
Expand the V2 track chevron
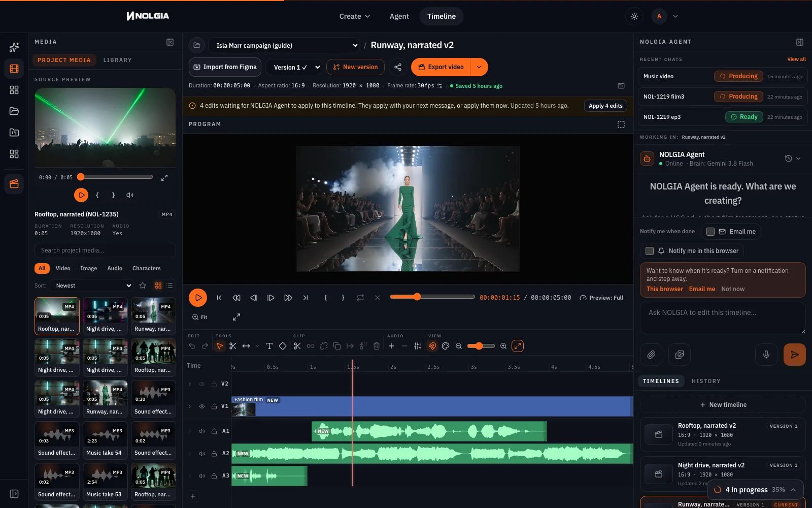tap(190, 384)
